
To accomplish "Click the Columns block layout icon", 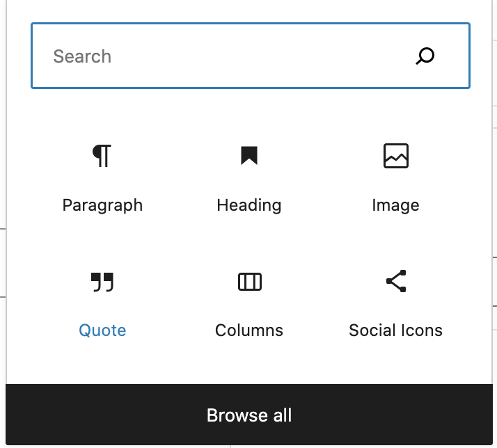I will (249, 282).
